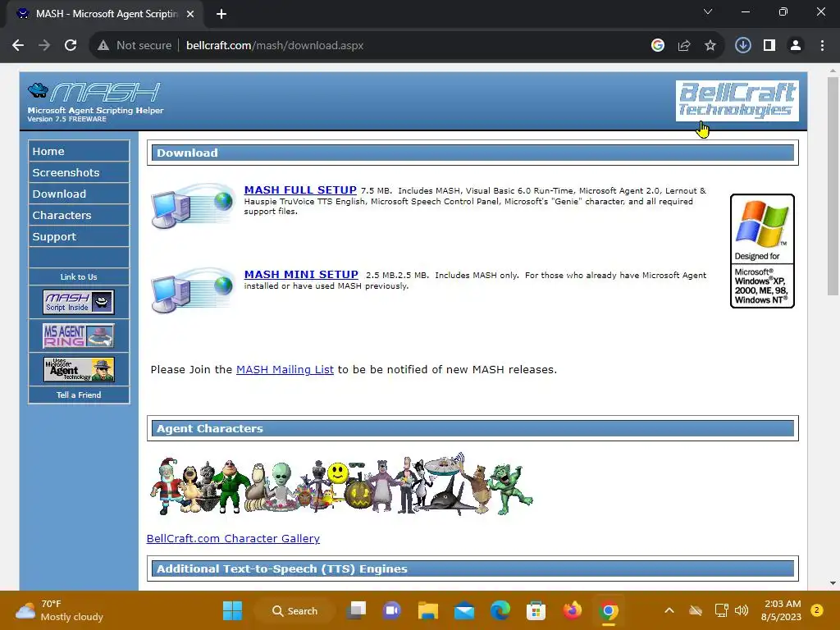Select the MASH - Microsoft Agent Scripting tab

coord(106,14)
